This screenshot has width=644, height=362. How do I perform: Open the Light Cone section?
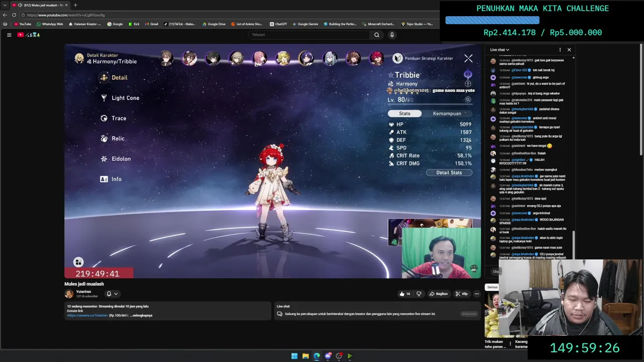coord(120,98)
